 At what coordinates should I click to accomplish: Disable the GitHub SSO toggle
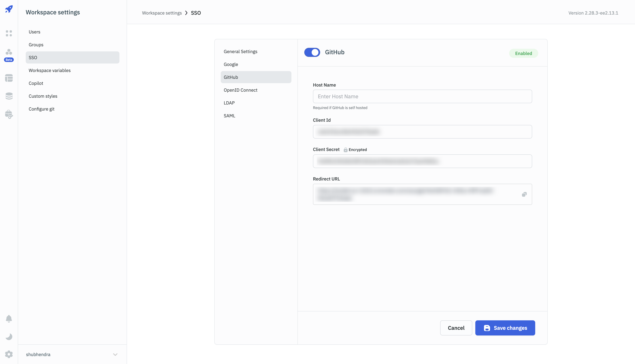click(312, 52)
